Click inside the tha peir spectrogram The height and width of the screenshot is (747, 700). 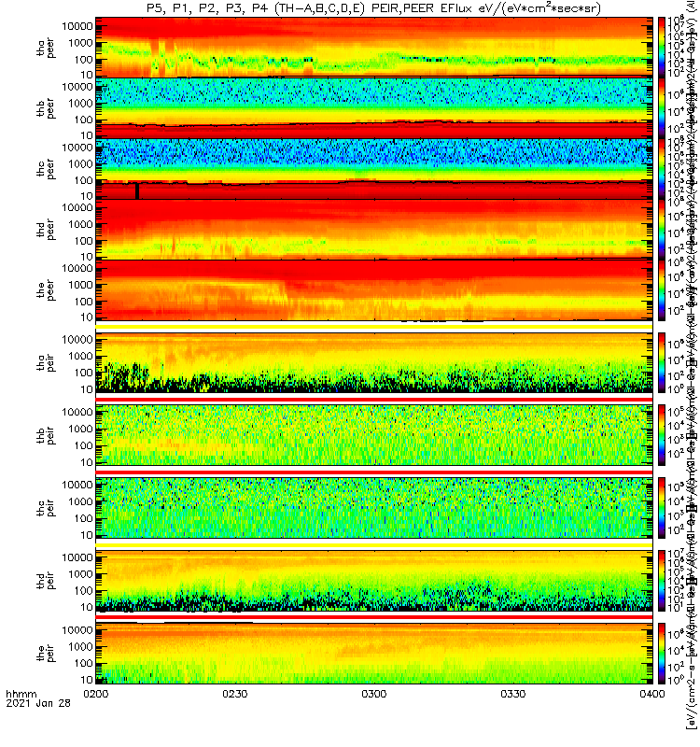(x=374, y=362)
